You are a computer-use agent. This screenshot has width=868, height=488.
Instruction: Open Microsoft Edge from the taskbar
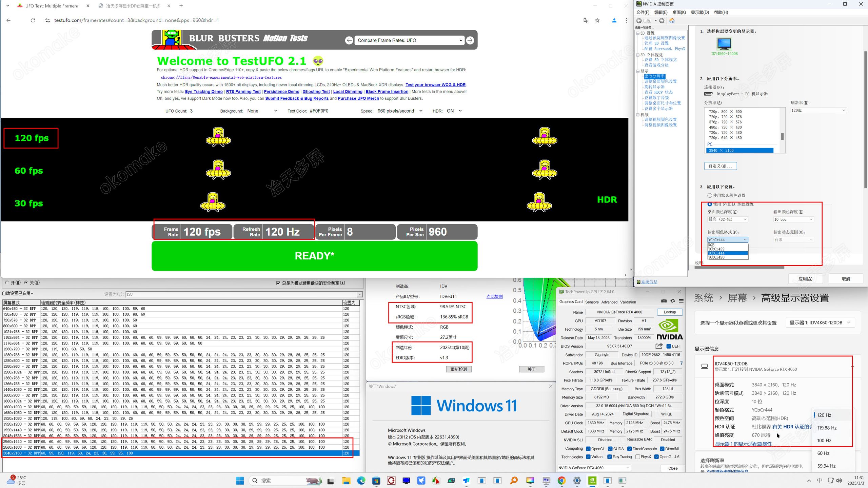tap(361, 481)
